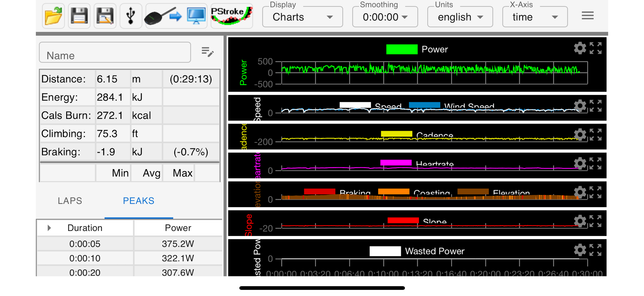This screenshot has height=296, width=644.
Task: Click the Distance value 6.15
Action: tap(107, 79)
